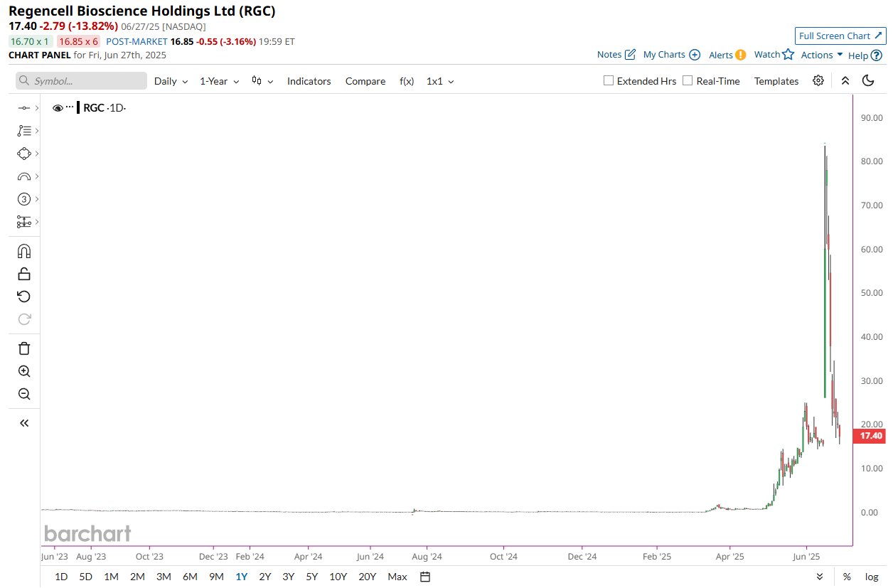Open the Templates menu
The width and height of the screenshot is (893, 588).
(776, 81)
